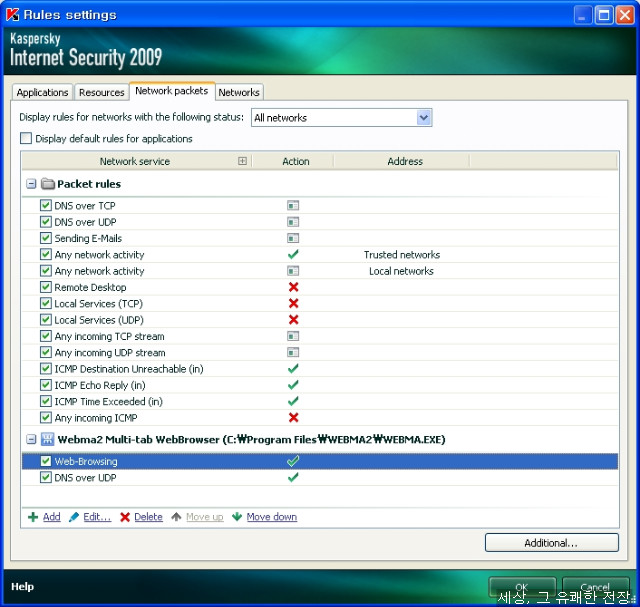The image size is (640, 607).
Task: Select the Network packets tab
Action: point(172,91)
